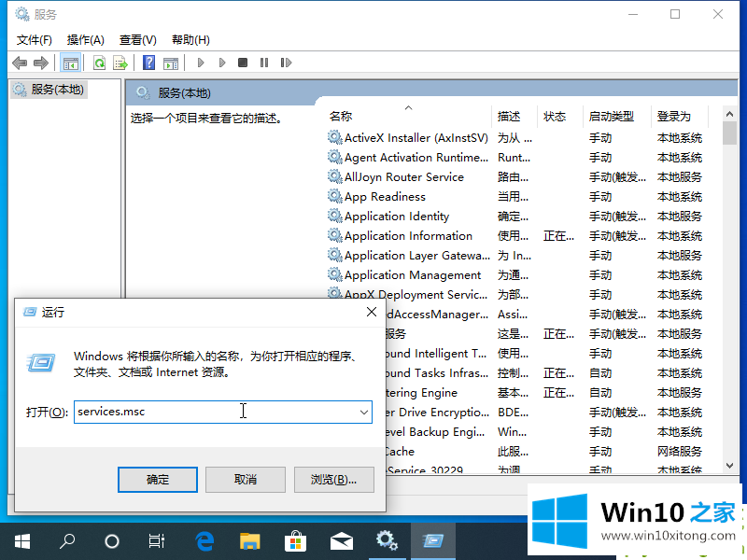Click the Start Service play icon

pyautogui.click(x=201, y=63)
